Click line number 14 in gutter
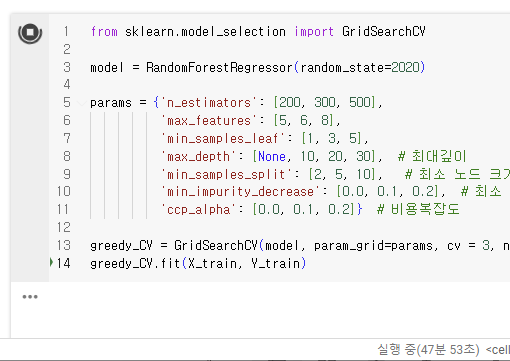Image resolution: width=510 pixels, height=361 pixels. [x=63, y=264]
